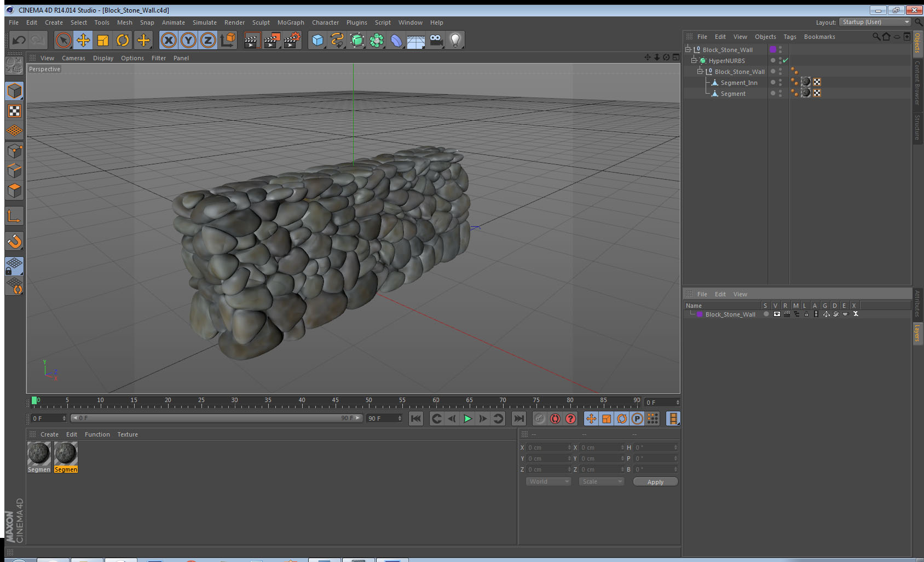Click the Apply button
The height and width of the screenshot is (562, 924).
[x=655, y=482]
